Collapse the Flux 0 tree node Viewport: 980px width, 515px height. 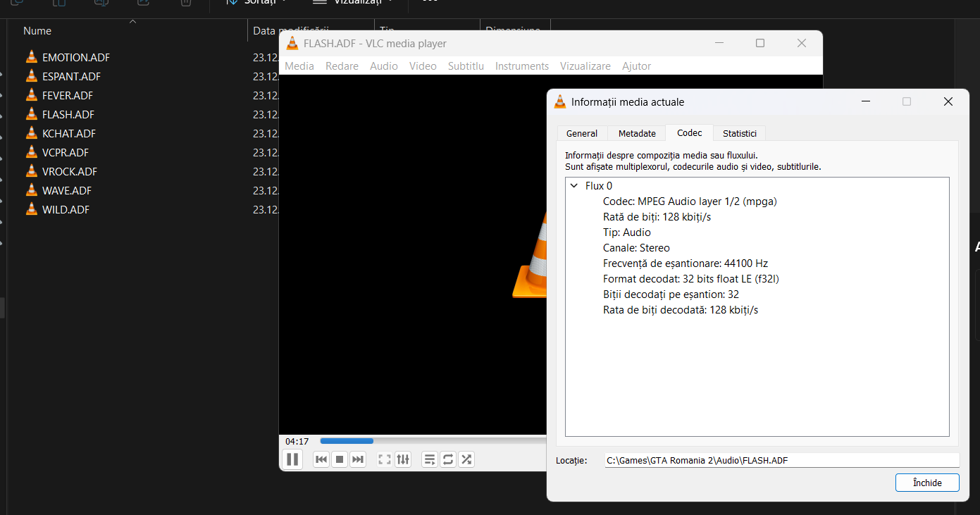(573, 186)
